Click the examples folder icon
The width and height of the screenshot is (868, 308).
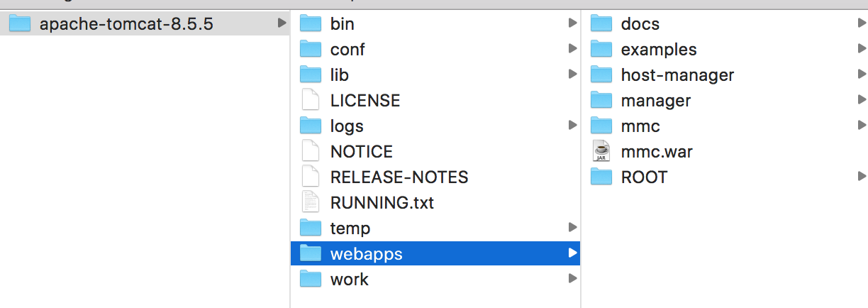(x=601, y=50)
